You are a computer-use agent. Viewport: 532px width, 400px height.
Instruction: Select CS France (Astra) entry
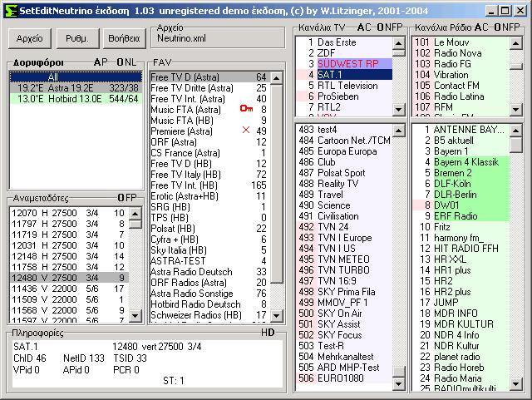click(x=209, y=153)
